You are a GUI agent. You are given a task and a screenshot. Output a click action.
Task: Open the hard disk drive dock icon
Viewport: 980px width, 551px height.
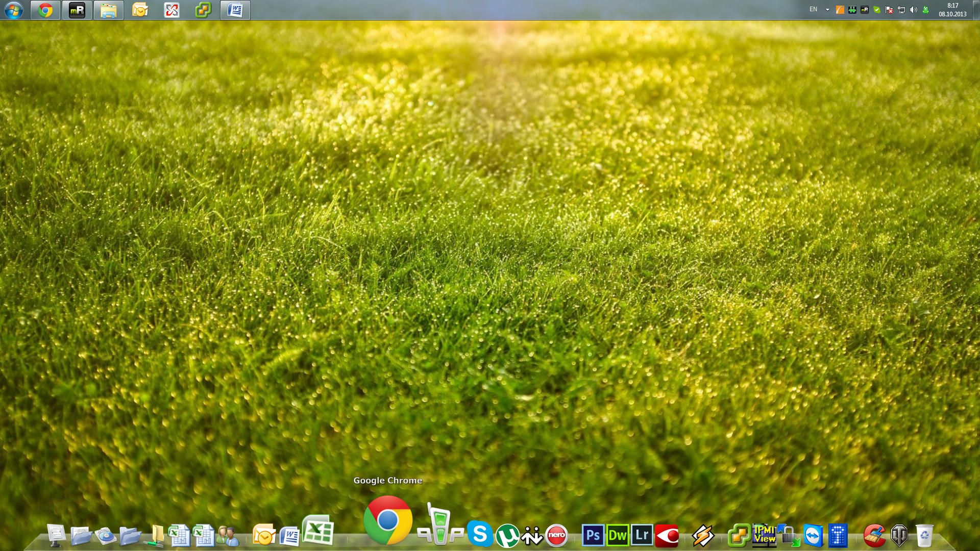[106, 536]
